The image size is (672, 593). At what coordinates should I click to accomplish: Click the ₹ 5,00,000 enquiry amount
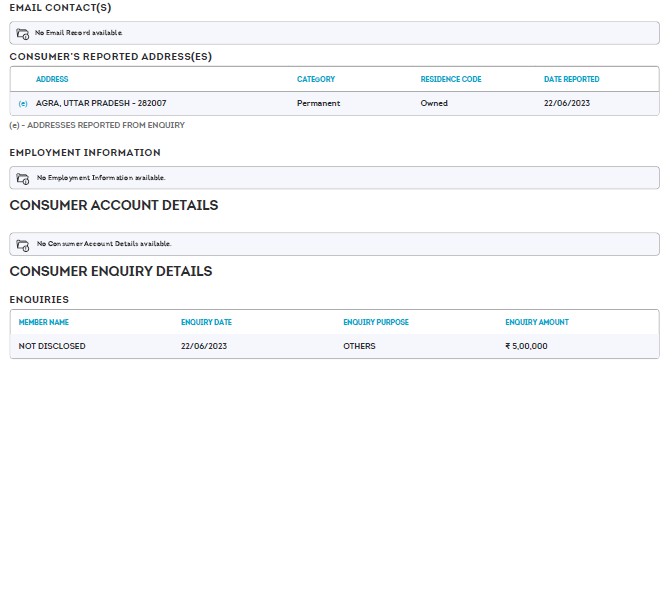(x=526, y=346)
